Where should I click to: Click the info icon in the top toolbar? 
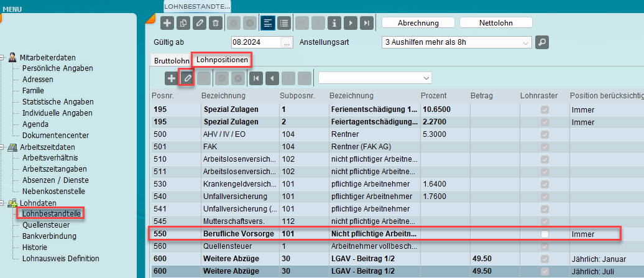click(x=335, y=23)
